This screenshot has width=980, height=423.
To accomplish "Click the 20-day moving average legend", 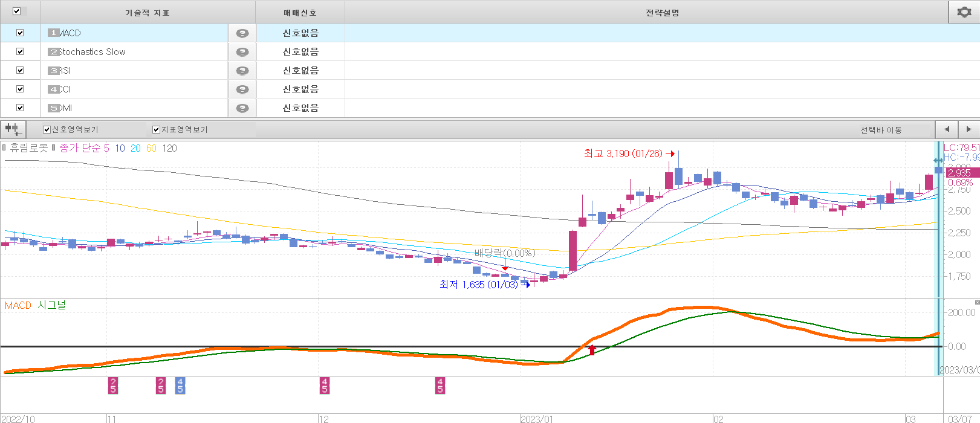I will point(135,148).
